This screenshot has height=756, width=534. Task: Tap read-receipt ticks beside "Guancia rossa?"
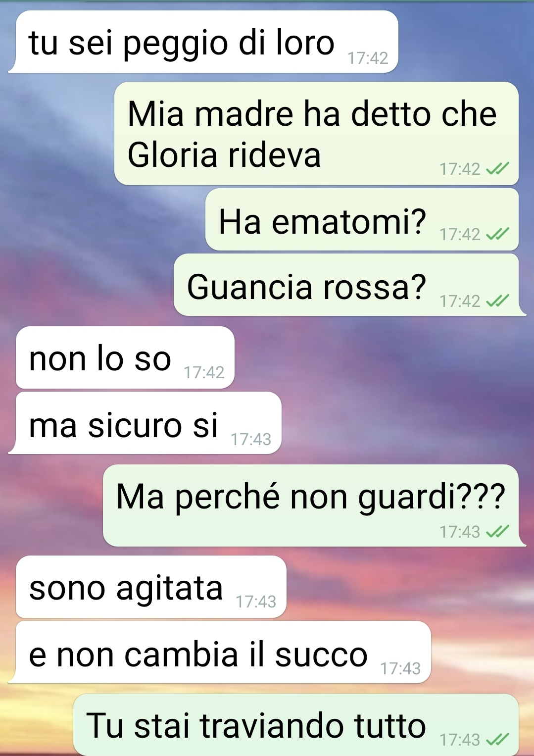click(x=497, y=301)
